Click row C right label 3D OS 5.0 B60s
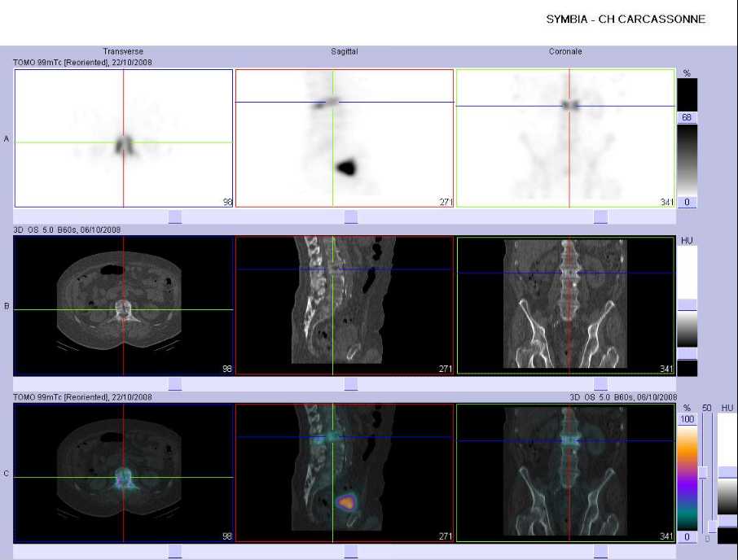 [623, 397]
